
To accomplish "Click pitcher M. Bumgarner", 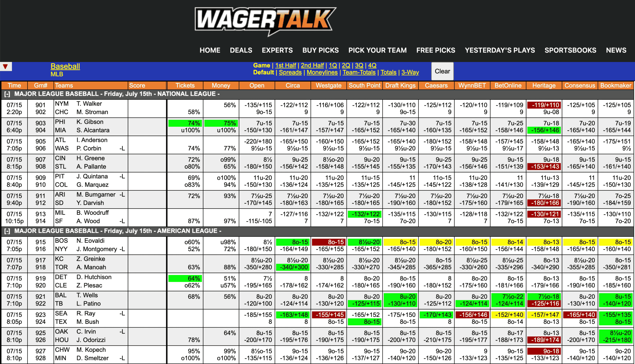I will coord(96,194).
